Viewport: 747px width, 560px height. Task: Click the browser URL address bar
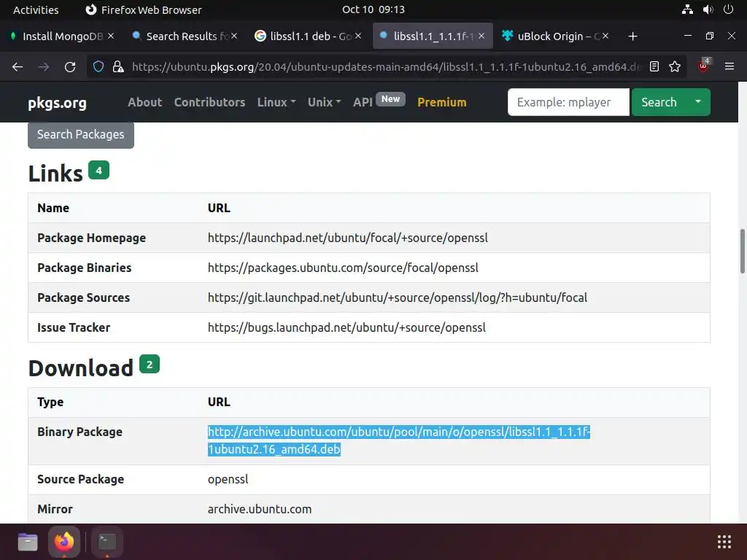pyautogui.click(x=386, y=66)
